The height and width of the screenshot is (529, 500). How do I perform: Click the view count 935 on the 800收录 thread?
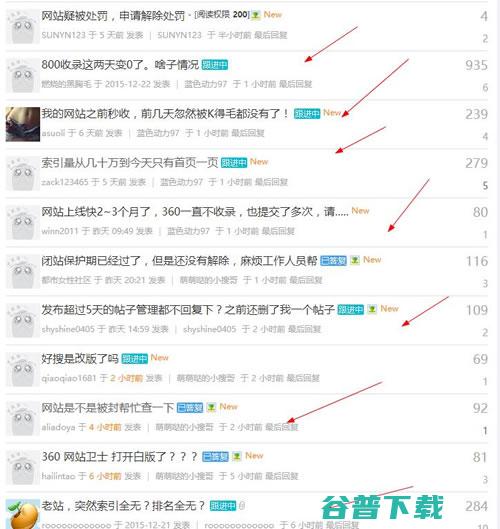coord(476,65)
